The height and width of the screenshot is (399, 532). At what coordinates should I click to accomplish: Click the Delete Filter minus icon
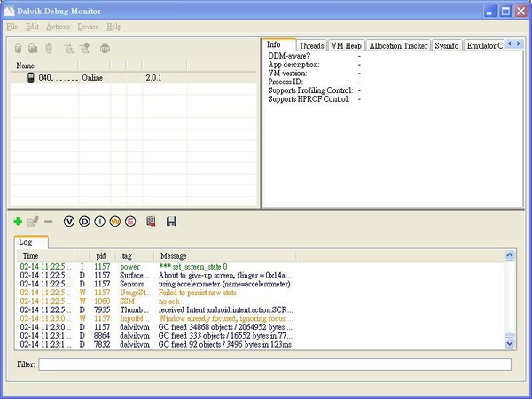click(48, 221)
